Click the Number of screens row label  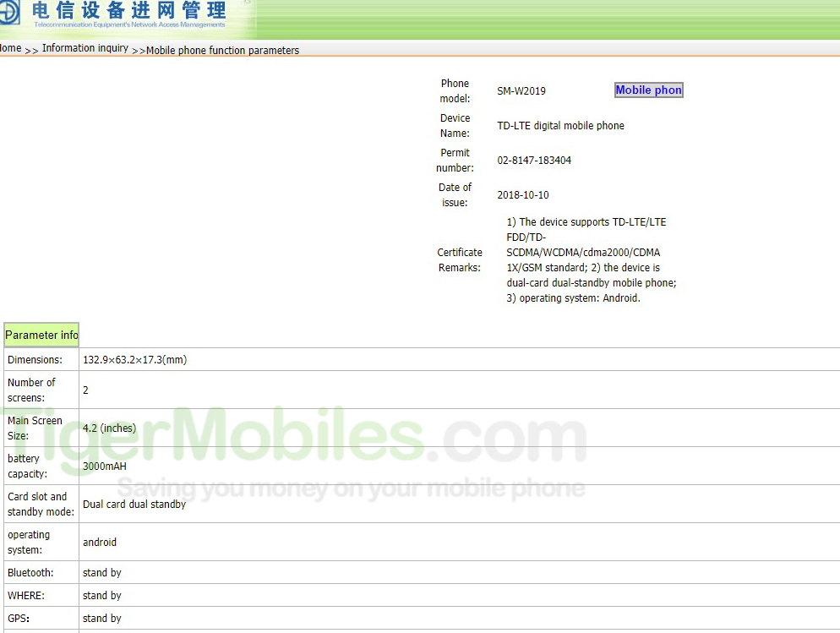32,390
